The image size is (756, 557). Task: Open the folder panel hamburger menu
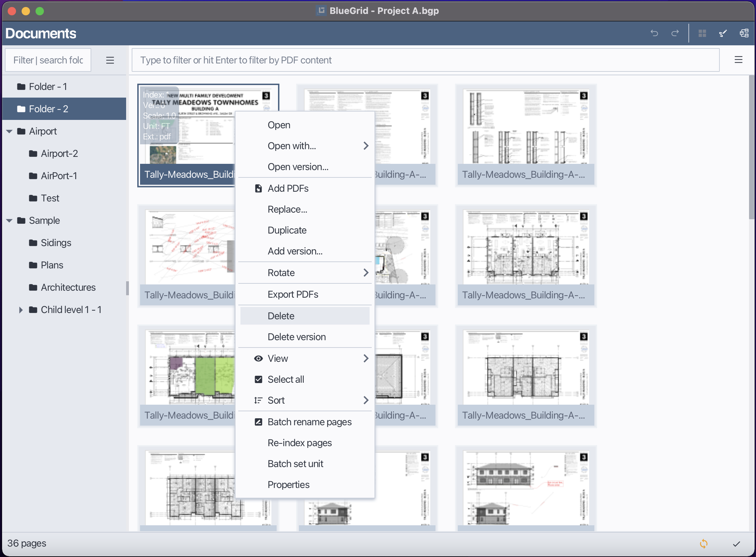(110, 60)
